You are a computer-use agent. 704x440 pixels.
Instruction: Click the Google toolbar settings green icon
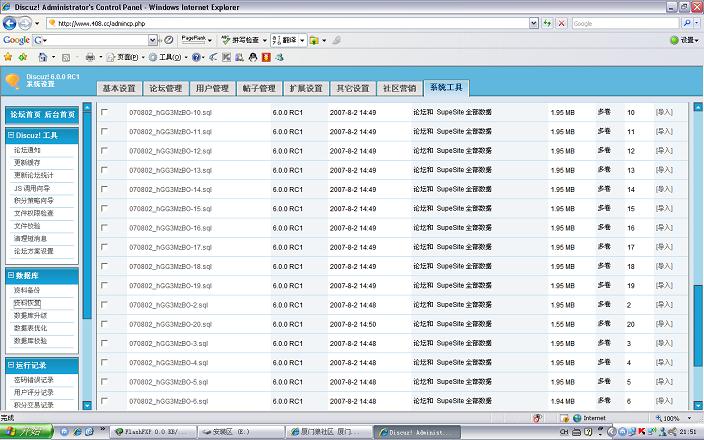(x=674, y=40)
